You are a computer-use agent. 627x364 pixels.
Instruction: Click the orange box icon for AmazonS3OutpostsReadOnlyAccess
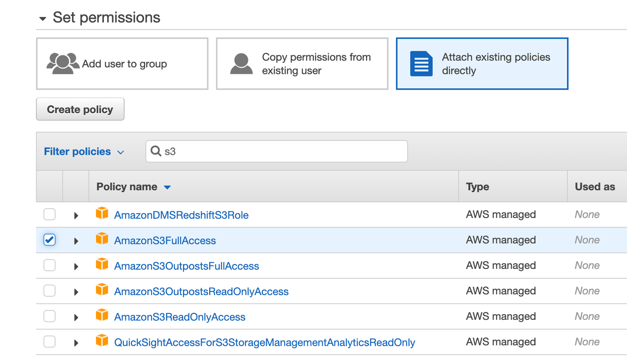102,290
